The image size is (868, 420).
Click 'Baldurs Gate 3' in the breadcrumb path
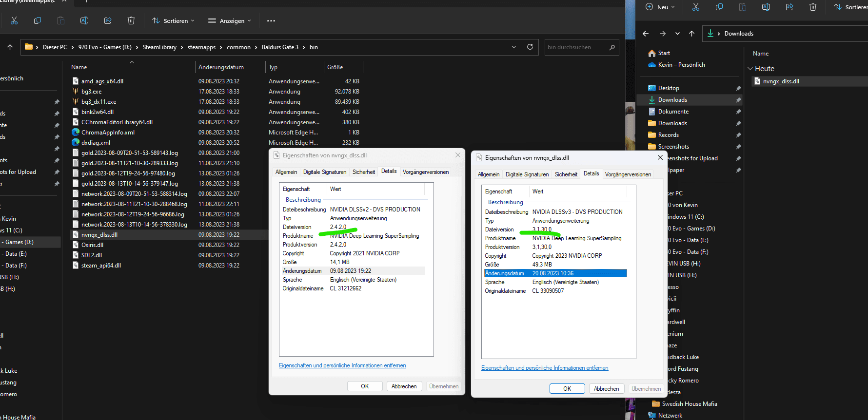tap(280, 47)
